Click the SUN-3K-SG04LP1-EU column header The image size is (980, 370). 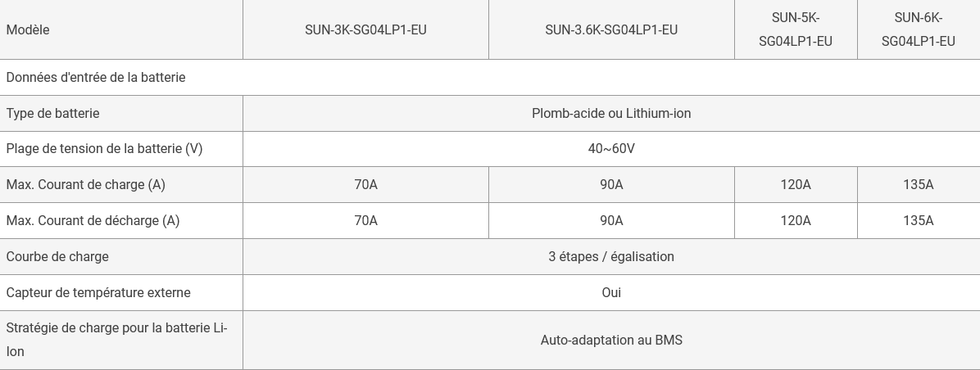coord(365,30)
